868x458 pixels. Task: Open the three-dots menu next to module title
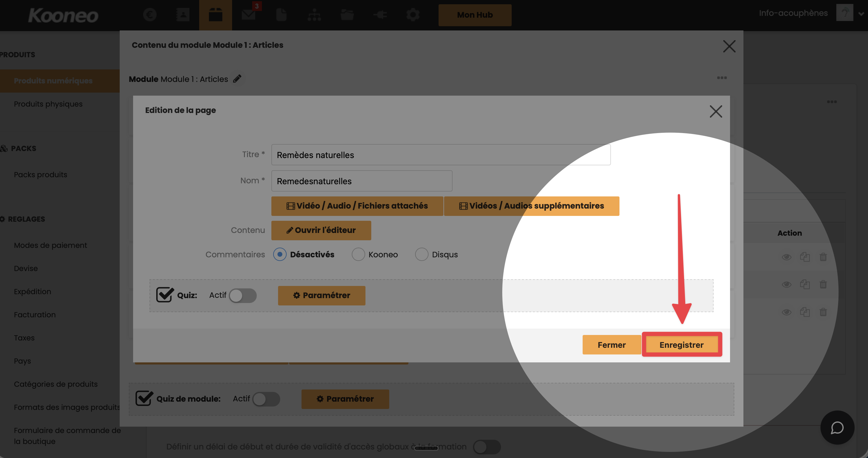pos(722,78)
